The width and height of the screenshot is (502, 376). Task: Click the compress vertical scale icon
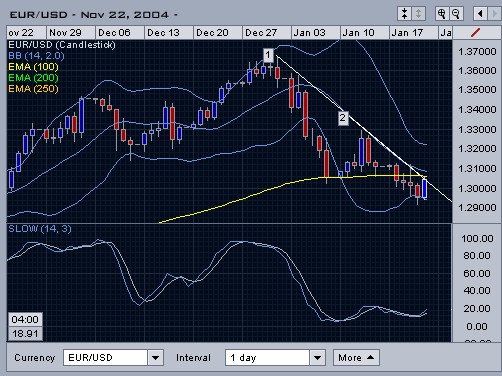pyautogui.click(x=404, y=14)
